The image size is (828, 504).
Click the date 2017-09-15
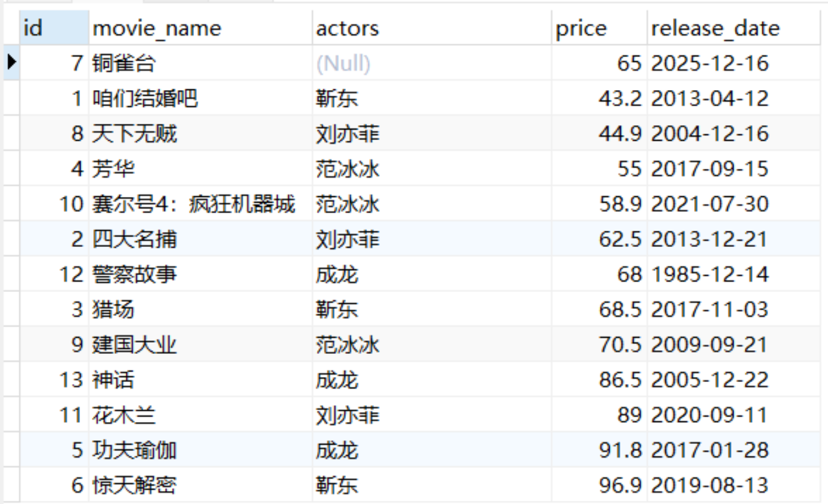[x=710, y=168]
